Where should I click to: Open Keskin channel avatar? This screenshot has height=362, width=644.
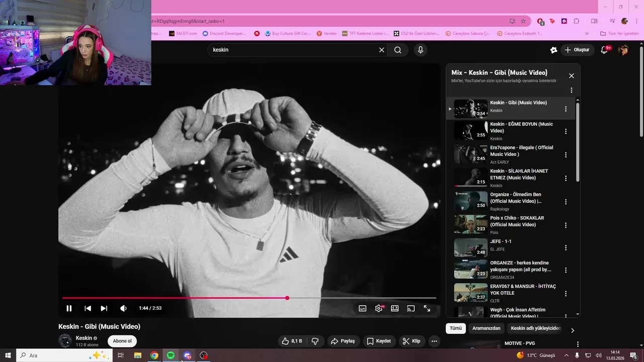(65, 341)
